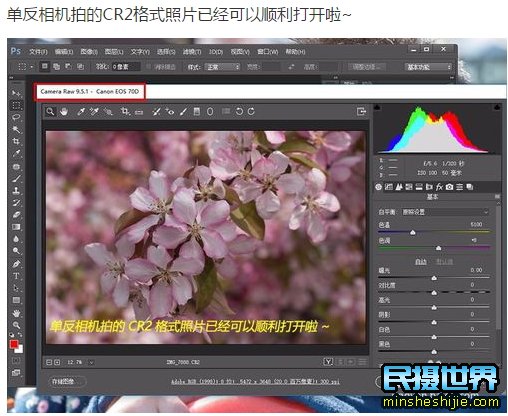Open the Presets panel tab

pos(460,187)
